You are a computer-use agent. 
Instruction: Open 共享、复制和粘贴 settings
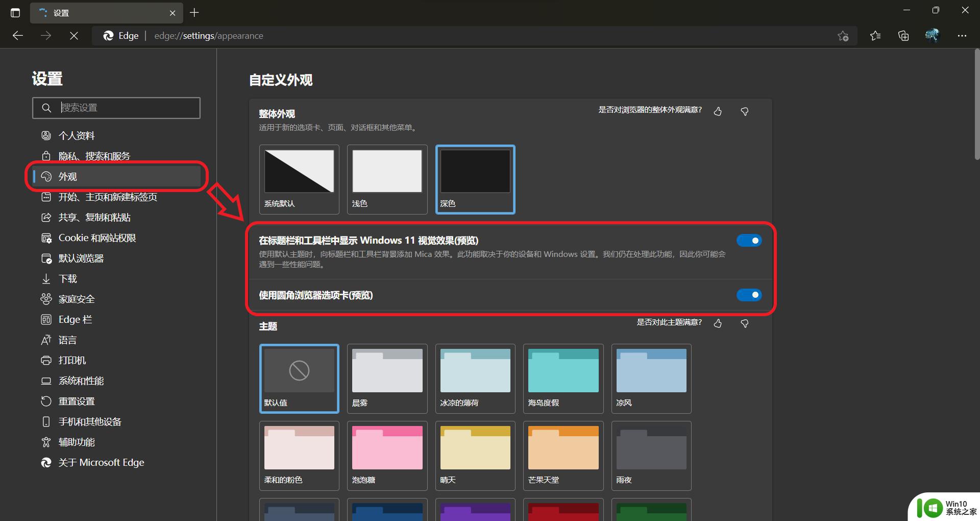[116, 217]
